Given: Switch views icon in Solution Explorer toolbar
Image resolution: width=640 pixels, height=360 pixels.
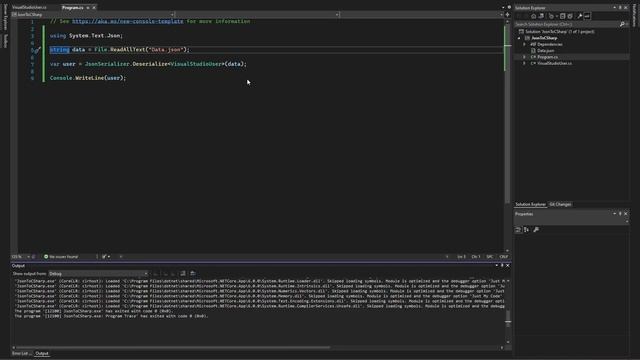Looking at the screenshot, I should pyautogui.click(x=541, y=16).
